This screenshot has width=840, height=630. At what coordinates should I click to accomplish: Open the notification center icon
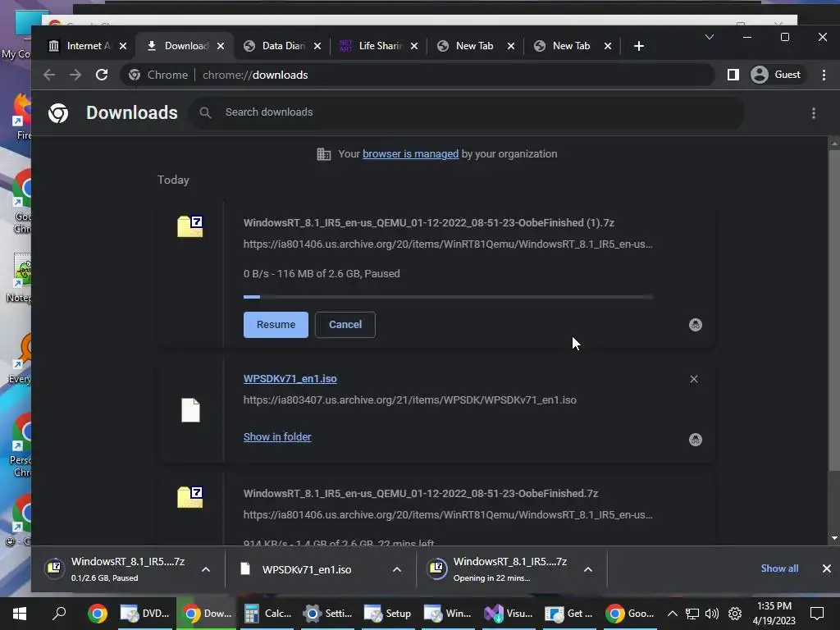coord(817,614)
